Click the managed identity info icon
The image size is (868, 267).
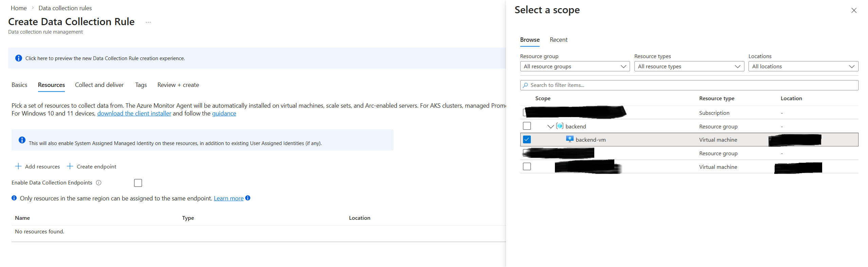[x=22, y=140]
